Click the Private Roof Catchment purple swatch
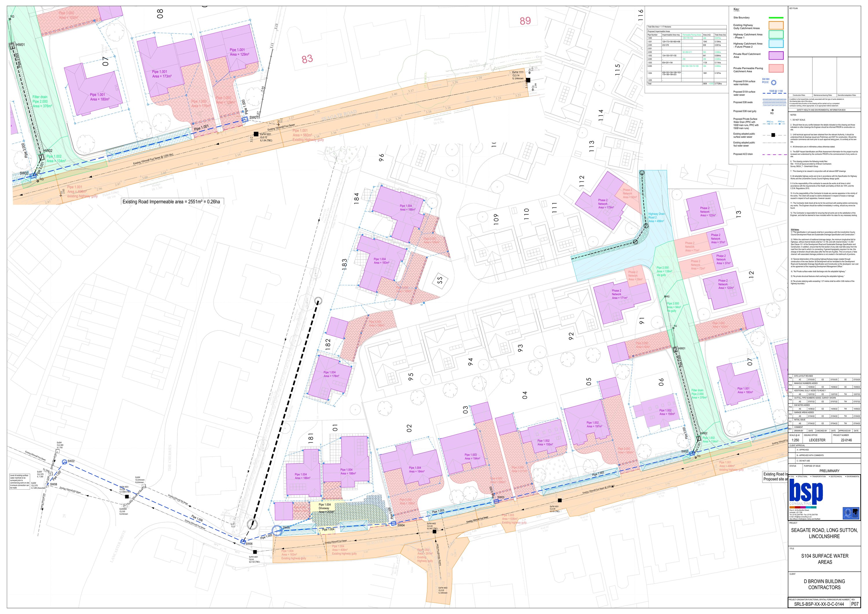The height and width of the screenshot is (614, 868). (x=776, y=55)
